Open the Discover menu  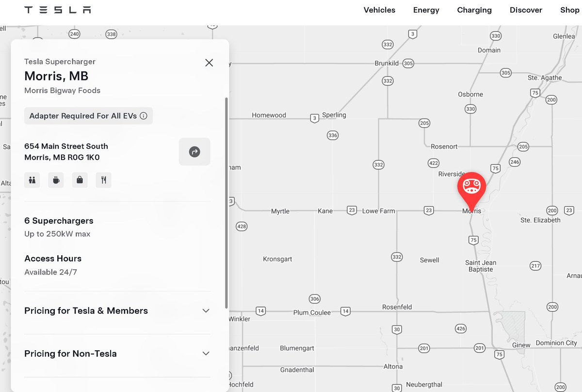[x=526, y=10]
